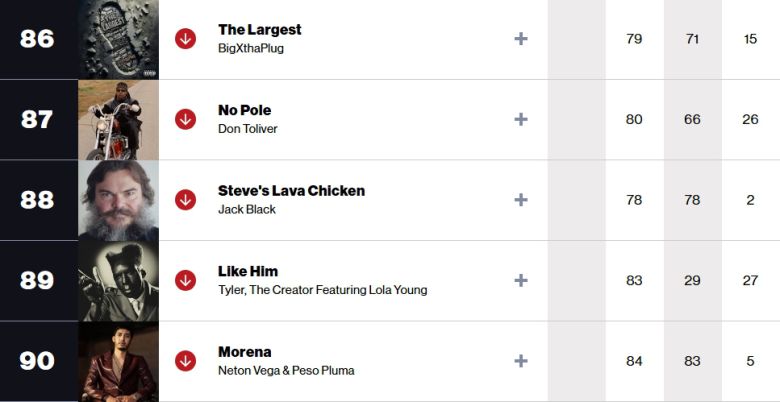Click the down trend icon for Like Him
This screenshot has height=402, width=780.
[x=185, y=280]
